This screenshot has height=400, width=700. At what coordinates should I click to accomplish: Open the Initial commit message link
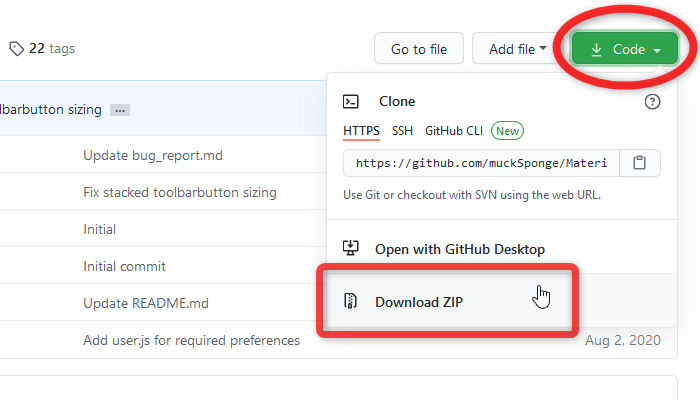124,267
